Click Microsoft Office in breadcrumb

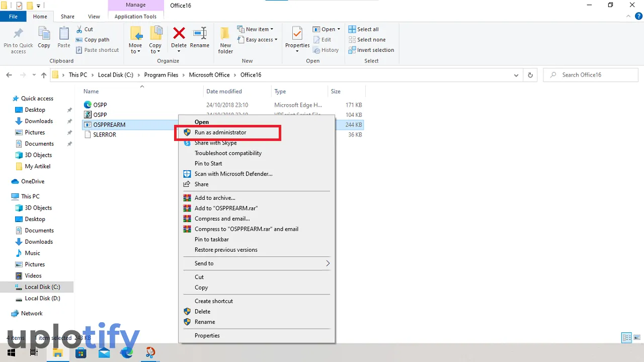(x=209, y=75)
